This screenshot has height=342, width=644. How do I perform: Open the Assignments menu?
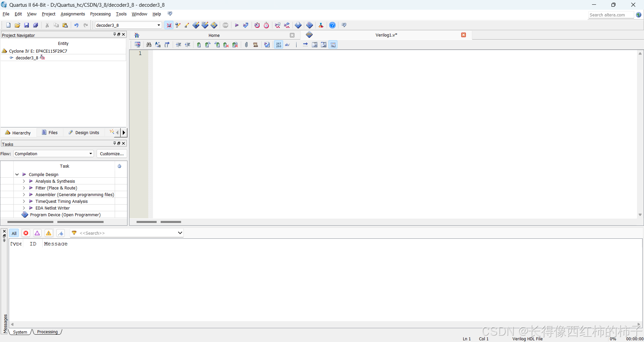(73, 14)
